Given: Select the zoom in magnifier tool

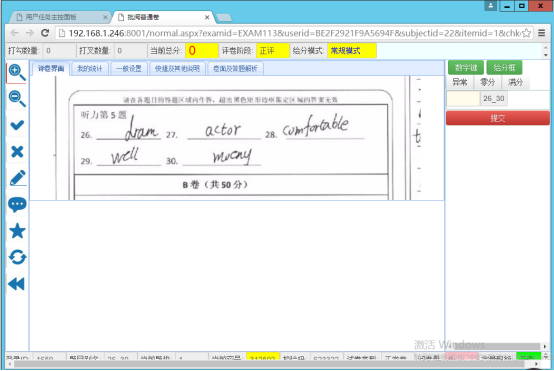Looking at the screenshot, I should [17, 72].
